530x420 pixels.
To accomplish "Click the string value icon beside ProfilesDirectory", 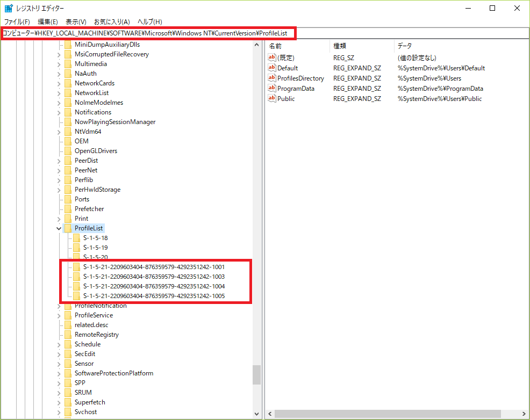I will click(x=271, y=78).
